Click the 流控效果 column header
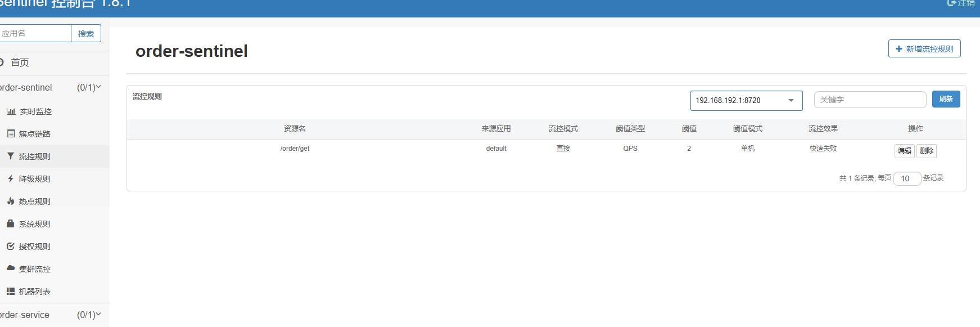 [823, 129]
